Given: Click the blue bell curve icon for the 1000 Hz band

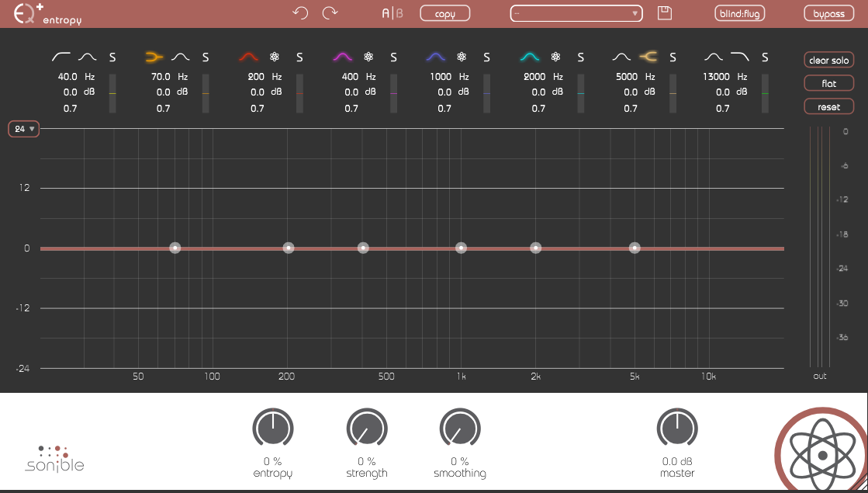Looking at the screenshot, I should click(436, 57).
